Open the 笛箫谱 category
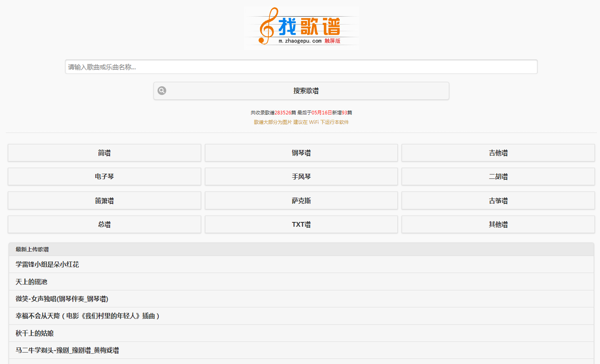Screen dimensions: 600x364 pyautogui.click(x=104, y=201)
